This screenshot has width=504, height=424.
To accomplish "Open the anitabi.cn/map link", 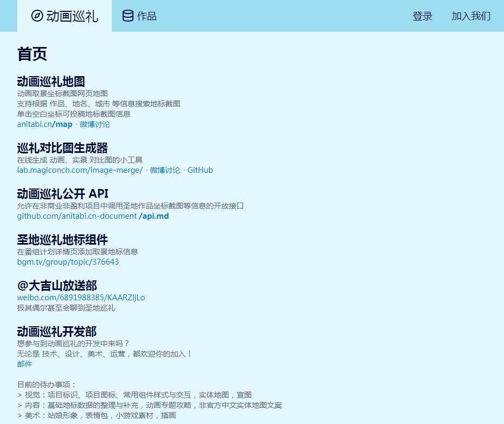I will [x=45, y=124].
